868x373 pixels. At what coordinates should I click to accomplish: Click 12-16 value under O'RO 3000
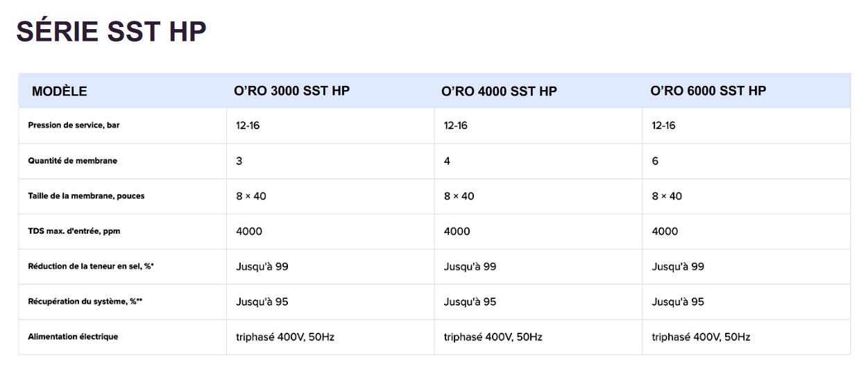click(248, 125)
